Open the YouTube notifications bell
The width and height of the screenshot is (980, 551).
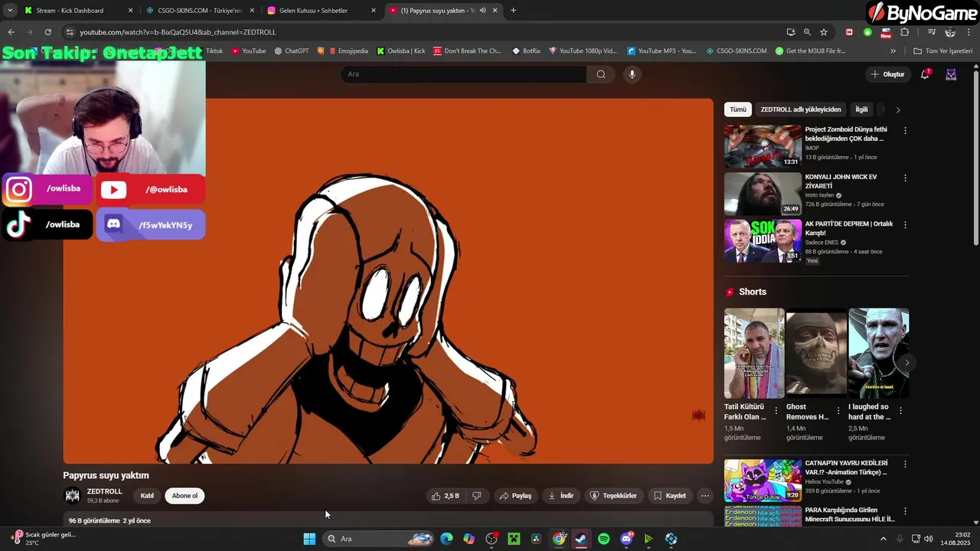pos(925,74)
